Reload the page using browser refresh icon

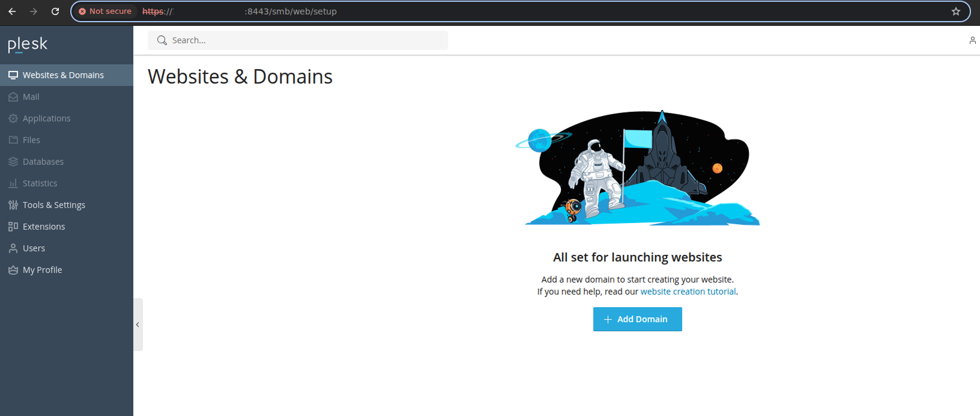[55, 11]
